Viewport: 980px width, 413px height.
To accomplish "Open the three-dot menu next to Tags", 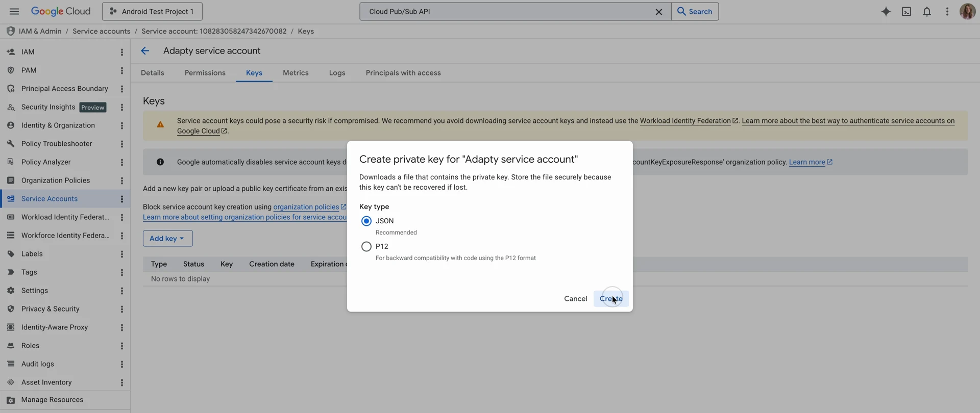I will click(x=121, y=272).
